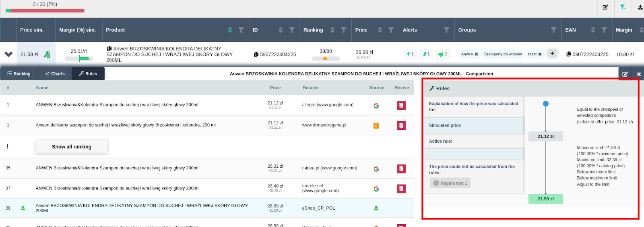Image resolution: width=644 pixels, height=227 pixels.
Task: Add a group with the plus button
Action: pos(552,53)
